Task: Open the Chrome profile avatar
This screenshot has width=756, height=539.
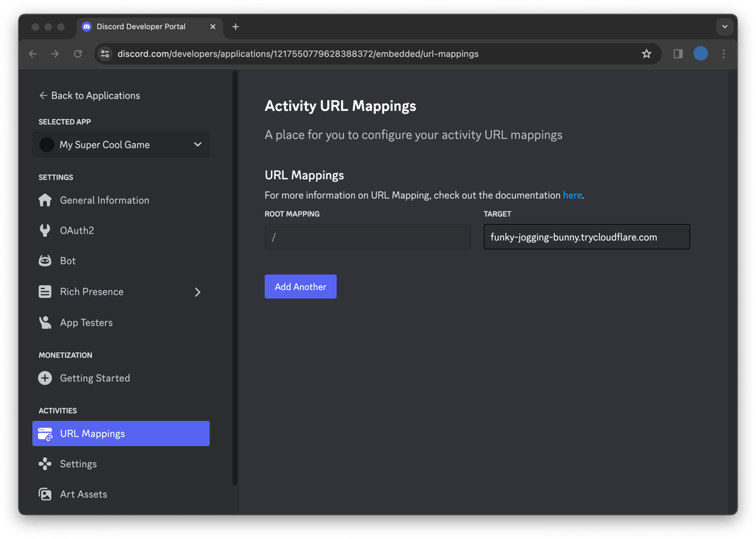Action: tap(700, 54)
